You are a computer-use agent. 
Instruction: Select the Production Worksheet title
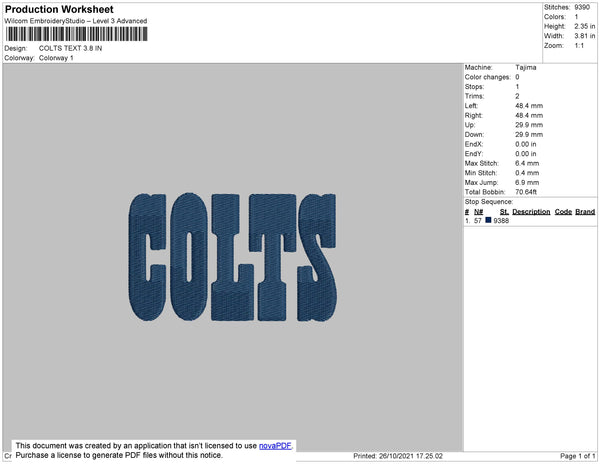[x=59, y=10]
